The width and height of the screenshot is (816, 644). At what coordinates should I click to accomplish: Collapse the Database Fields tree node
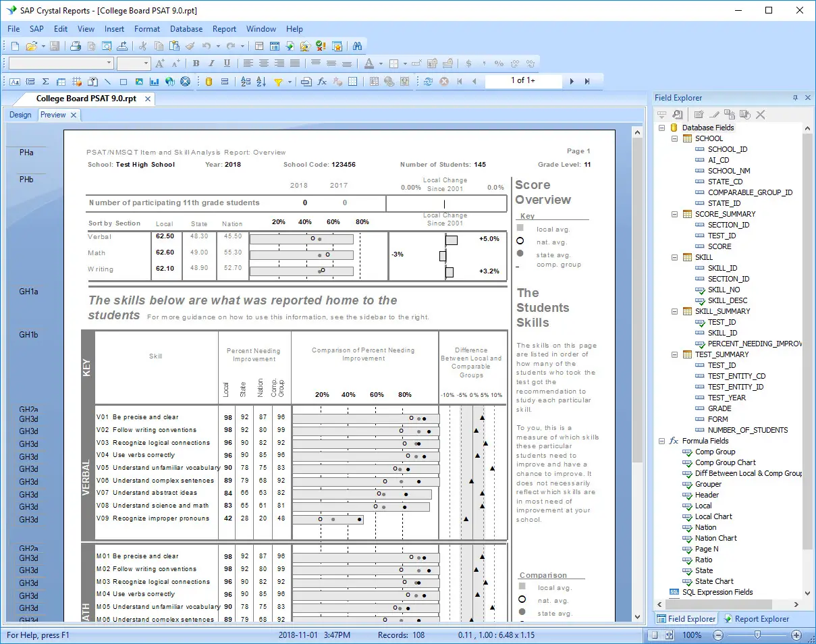661,128
